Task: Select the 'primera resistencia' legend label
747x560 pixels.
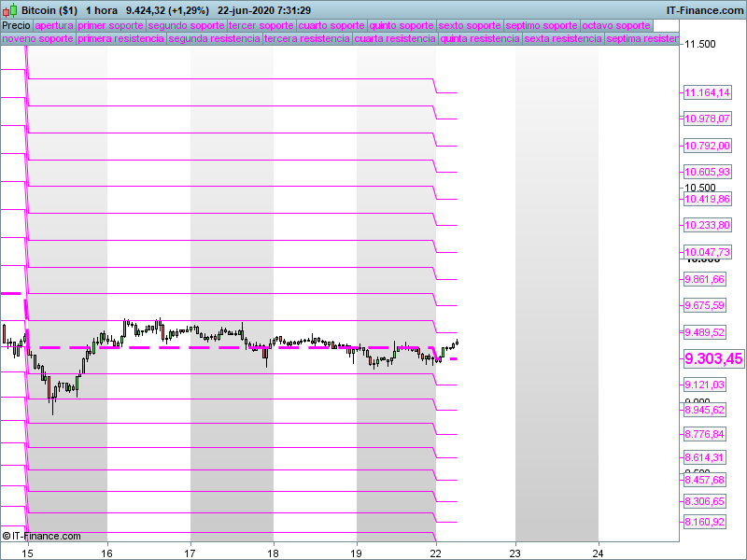Action: click(120, 39)
